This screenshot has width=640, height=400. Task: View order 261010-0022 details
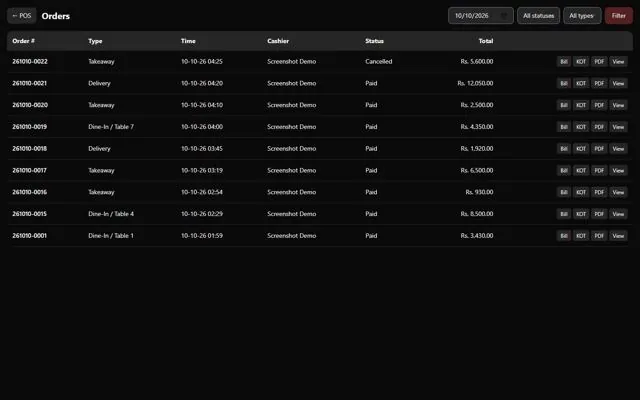tap(618, 62)
